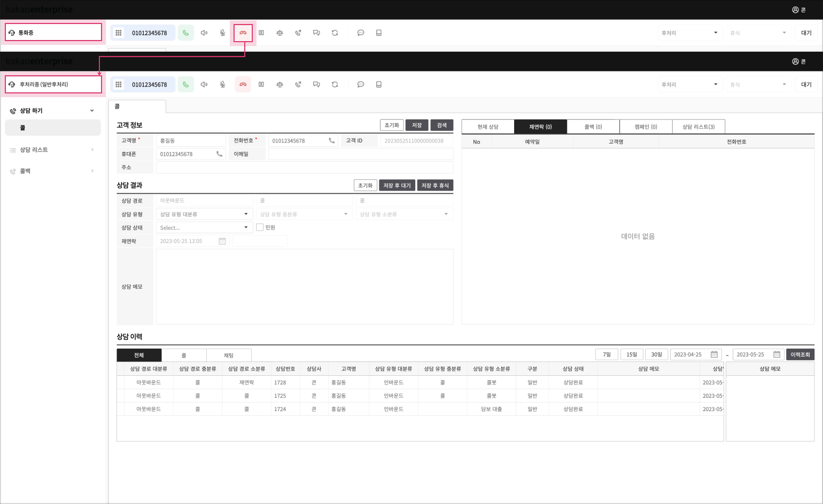Click mute microphone icon in 후처리중 toolbar
The image size is (823, 504).
(x=223, y=84)
